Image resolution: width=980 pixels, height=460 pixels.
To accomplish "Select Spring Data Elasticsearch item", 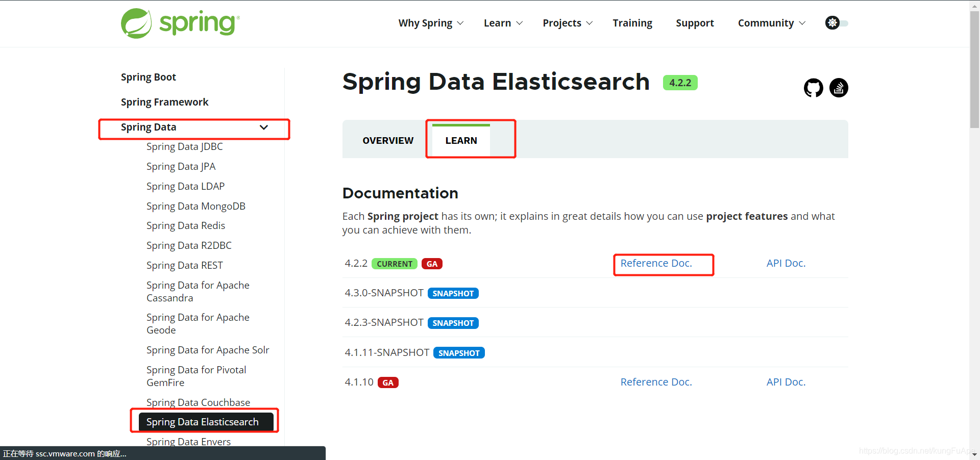I will (x=206, y=422).
